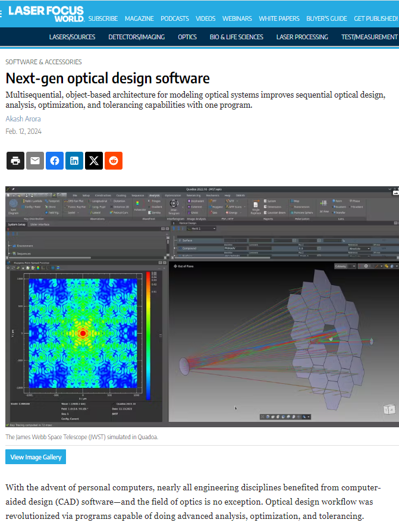
Task: Go to the Magazine section
Action: (139, 18)
